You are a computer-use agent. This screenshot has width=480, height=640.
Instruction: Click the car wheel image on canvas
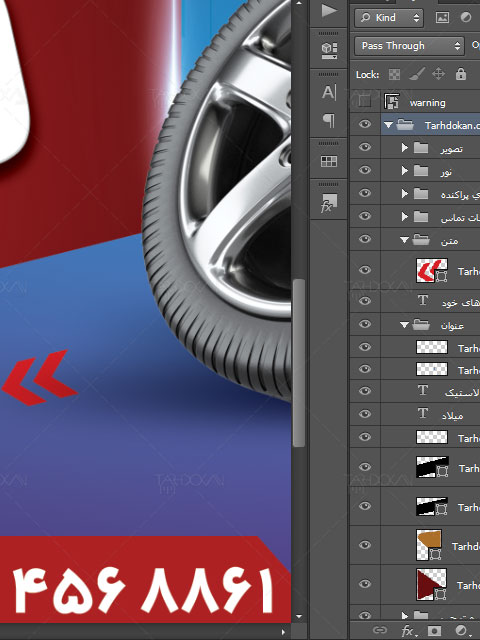[x=216, y=200]
